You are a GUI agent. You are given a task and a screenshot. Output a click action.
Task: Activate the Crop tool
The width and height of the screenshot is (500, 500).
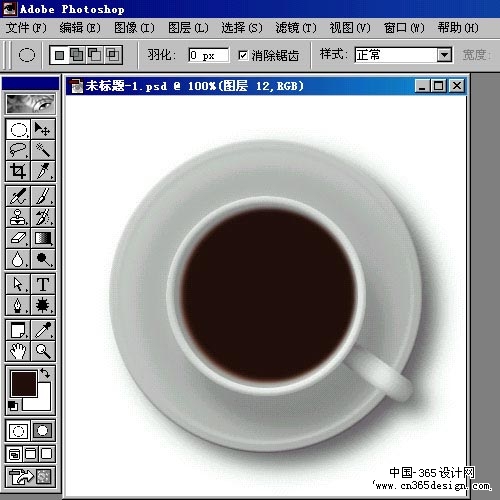[x=18, y=171]
